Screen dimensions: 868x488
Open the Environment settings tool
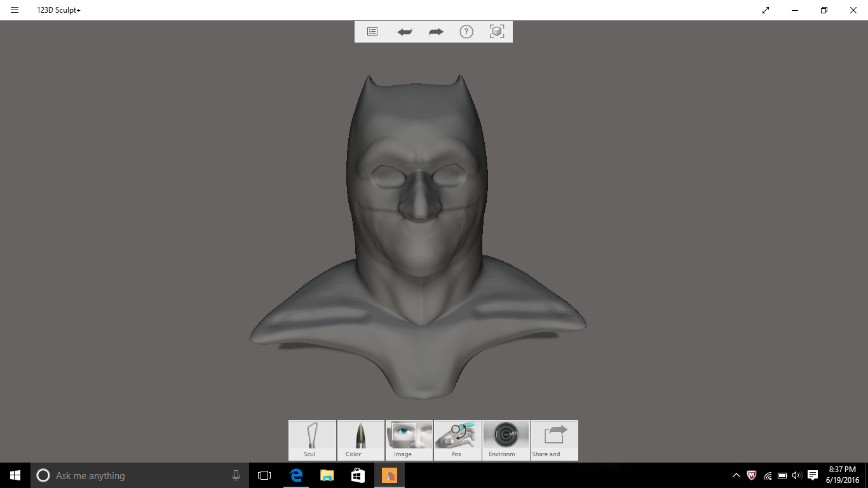[x=506, y=440]
